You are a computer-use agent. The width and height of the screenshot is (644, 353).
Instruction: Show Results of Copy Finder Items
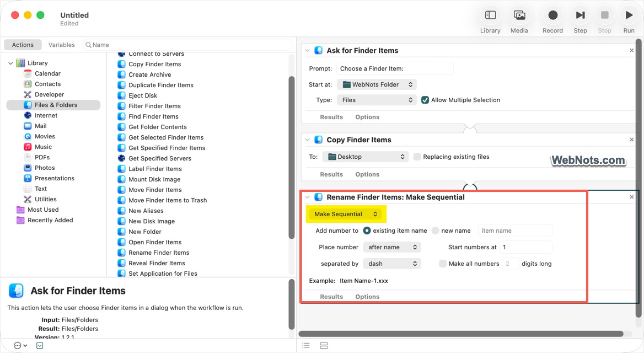click(331, 174)
